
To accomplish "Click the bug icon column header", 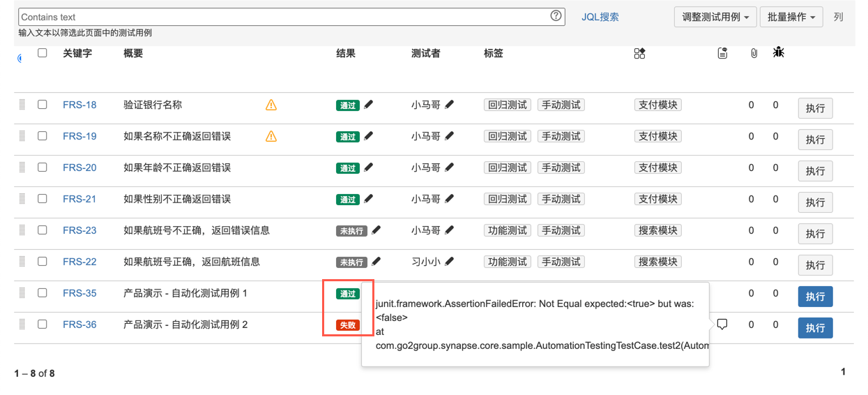I will click(x=778, y=52).
